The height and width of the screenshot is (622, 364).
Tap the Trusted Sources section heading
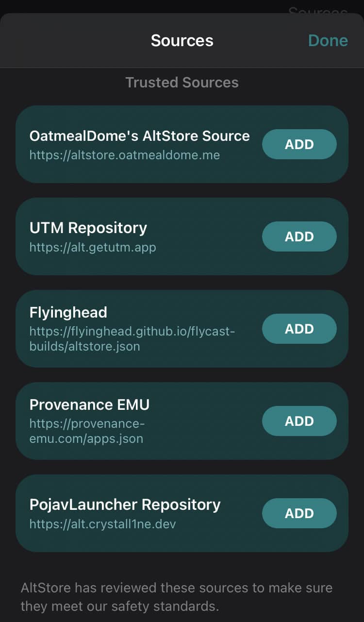click(x=182, y=83)
